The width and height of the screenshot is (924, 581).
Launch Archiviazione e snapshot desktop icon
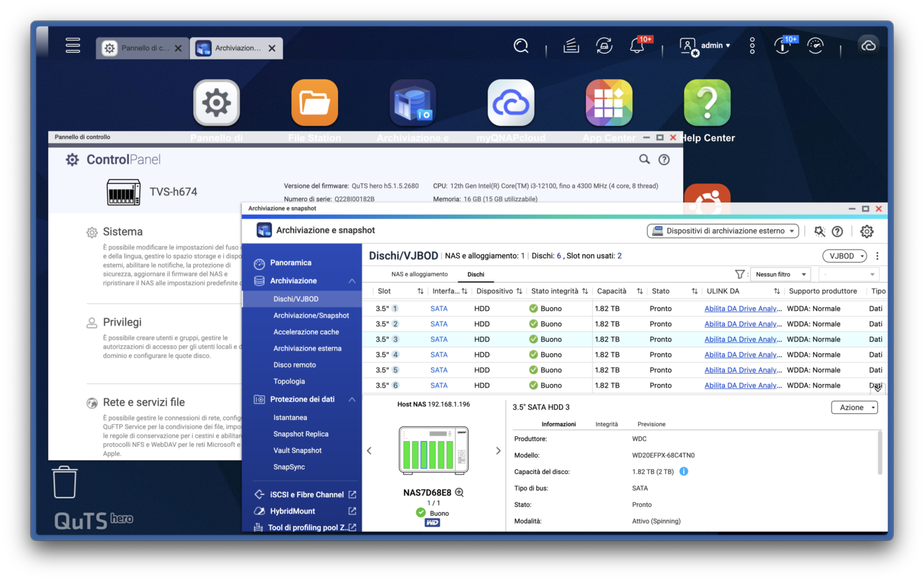point(413,103)
